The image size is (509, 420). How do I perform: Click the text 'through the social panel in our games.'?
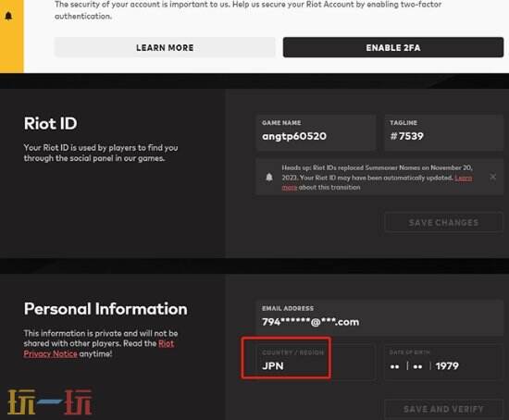click(x=94, y=158)
